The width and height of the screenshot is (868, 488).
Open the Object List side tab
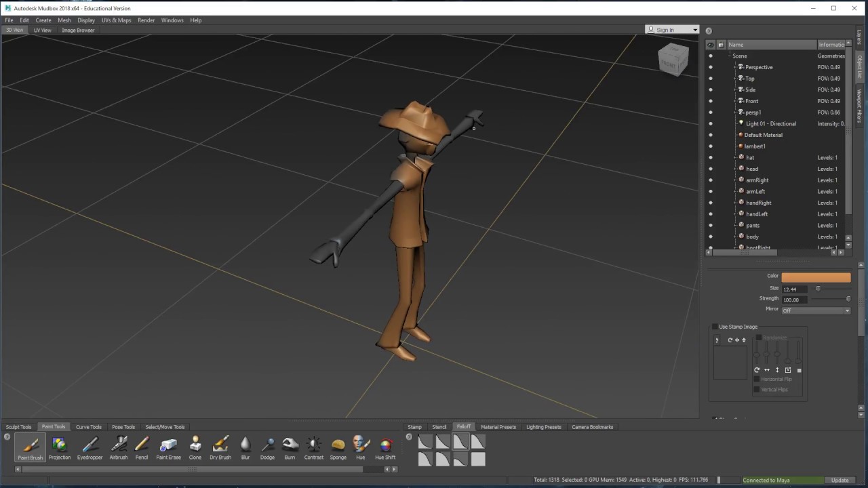[859, 66]
